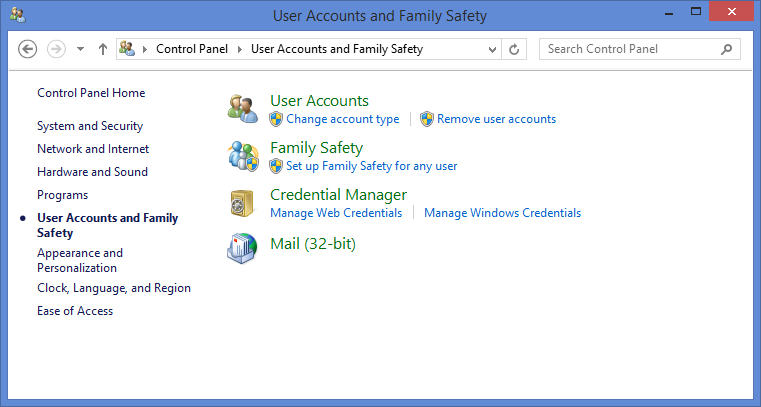Open Change account type link

[x=342, y=119]
